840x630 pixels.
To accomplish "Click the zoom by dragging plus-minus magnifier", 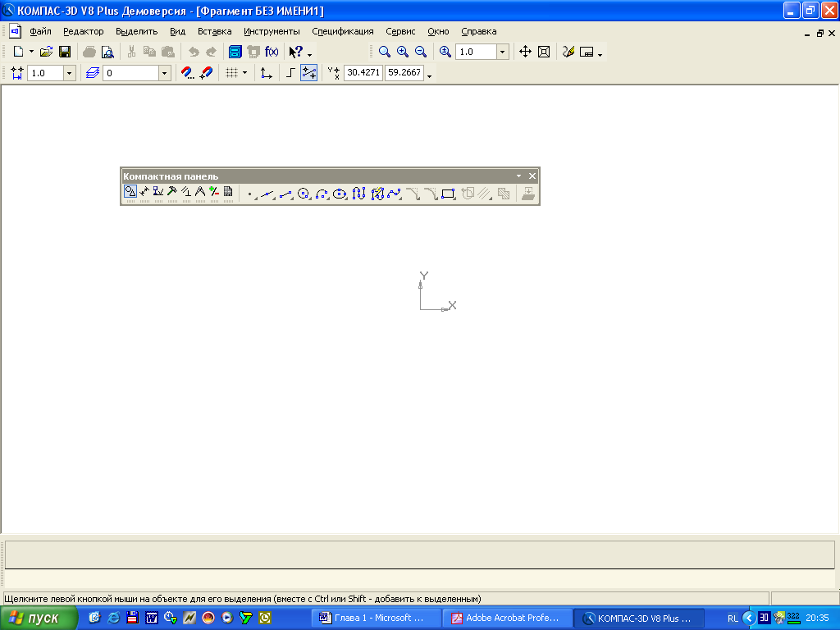I will (x=445, y=52).
